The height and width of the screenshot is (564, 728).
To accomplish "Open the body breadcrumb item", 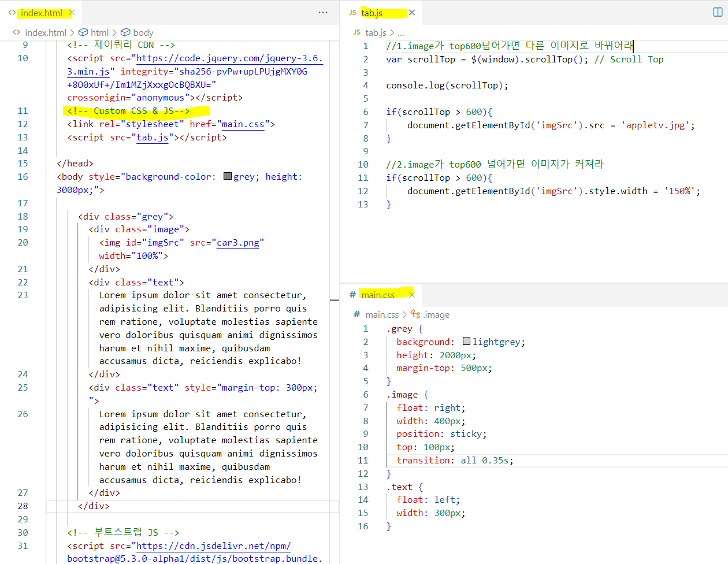I will pos(143,32).
